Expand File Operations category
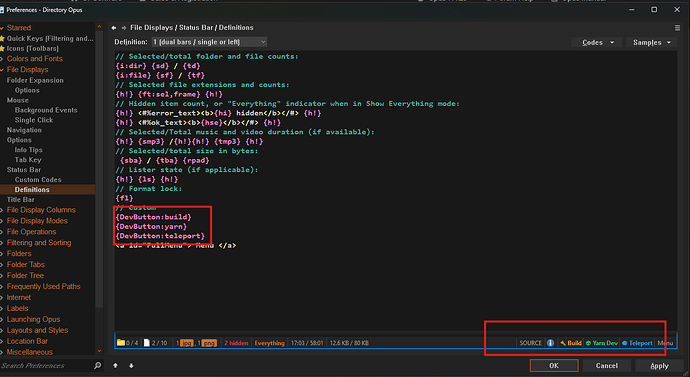 [2, 232]
